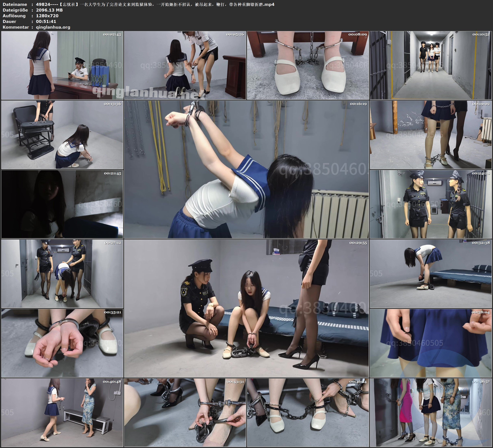Click the 00:51:41 duration value
This screenshot has height=448, width=493.
(46, 21)
